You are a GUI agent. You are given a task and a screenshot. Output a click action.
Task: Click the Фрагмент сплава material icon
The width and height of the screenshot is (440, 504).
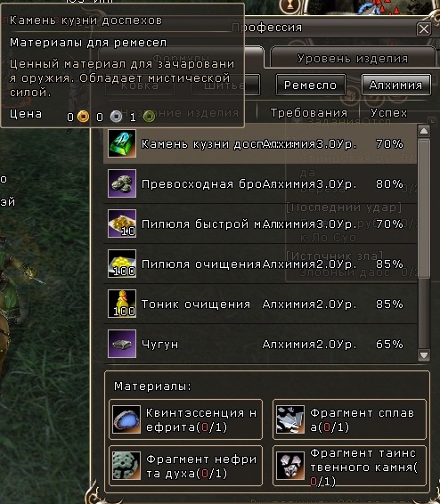(290, 419)
